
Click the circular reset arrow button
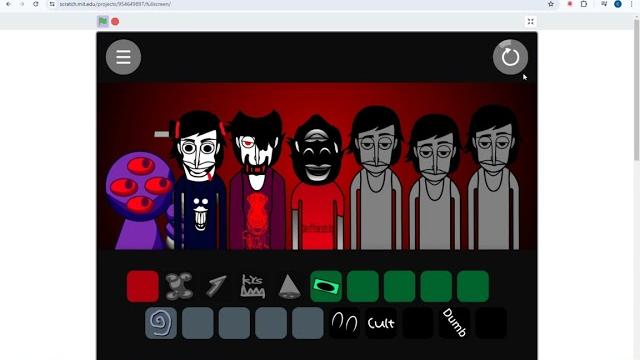(x=510, y=57)
